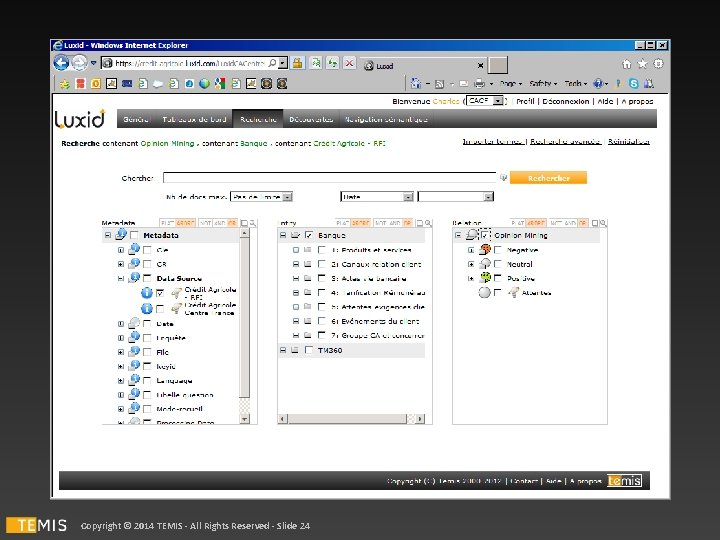Click the footer Contact link

pyautogui.click(x=524, y=481)
